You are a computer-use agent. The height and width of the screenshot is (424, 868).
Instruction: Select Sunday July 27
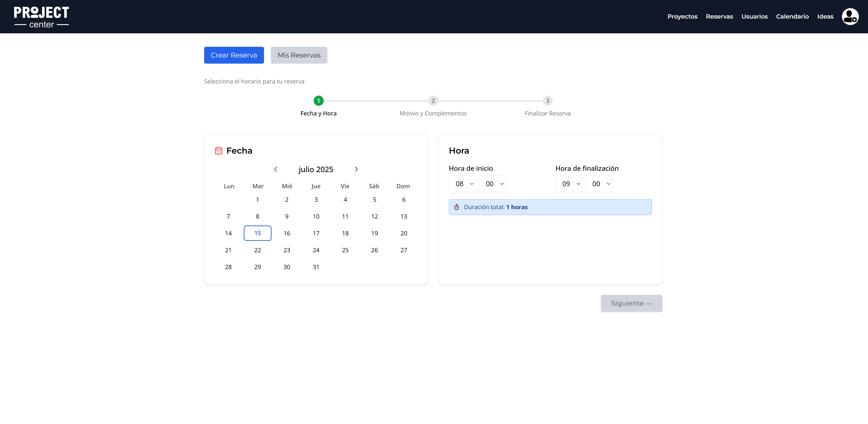(x=404, y=250)
